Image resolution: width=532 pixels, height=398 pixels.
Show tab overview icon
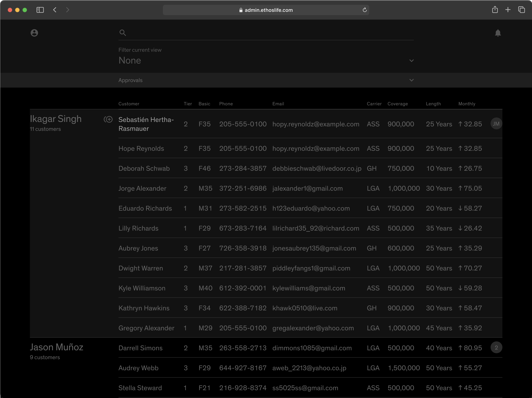(x=521, y=10)
